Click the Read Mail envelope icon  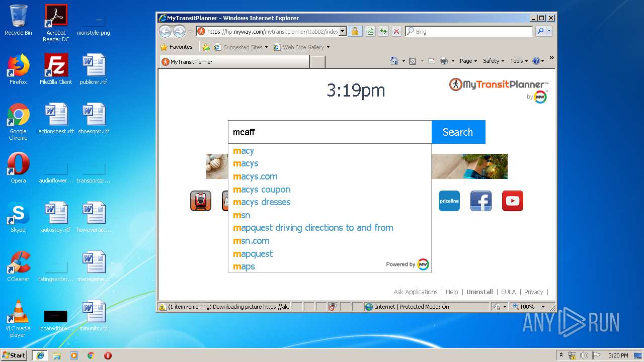(432, 61)
